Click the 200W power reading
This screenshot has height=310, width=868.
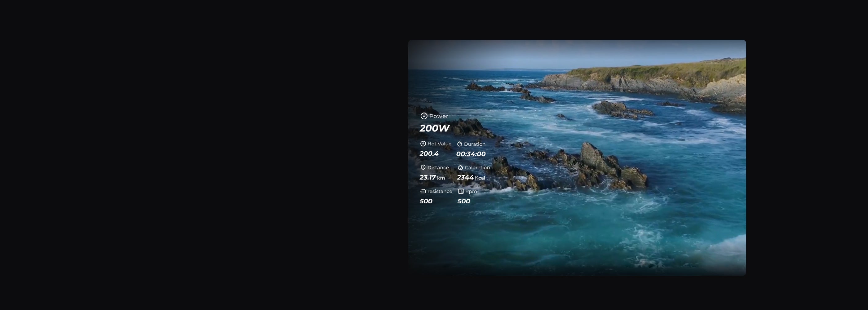point(434,128)
